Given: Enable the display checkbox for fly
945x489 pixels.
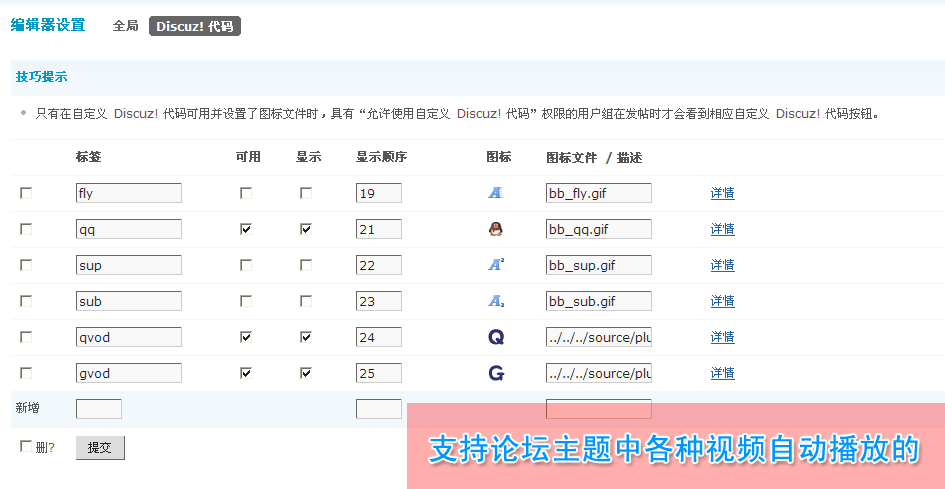Looking at the screenshot, I should pyautogui.click(x=306, y=194).
